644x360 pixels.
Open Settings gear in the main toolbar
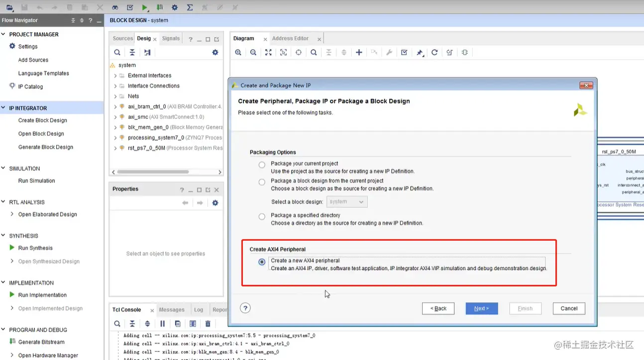[x=175, y=7]
